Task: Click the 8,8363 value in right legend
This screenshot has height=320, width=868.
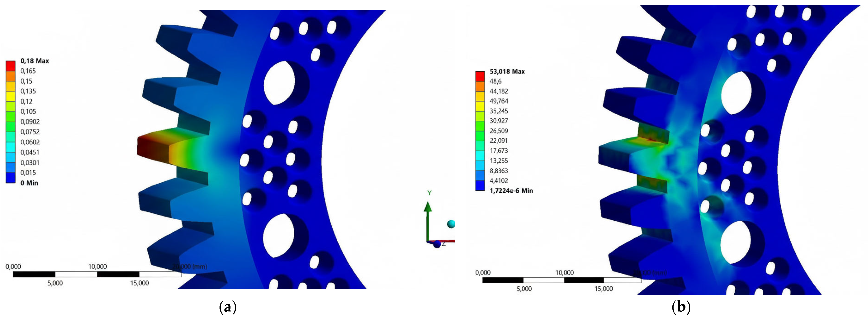Action: (x=498, y=171)
